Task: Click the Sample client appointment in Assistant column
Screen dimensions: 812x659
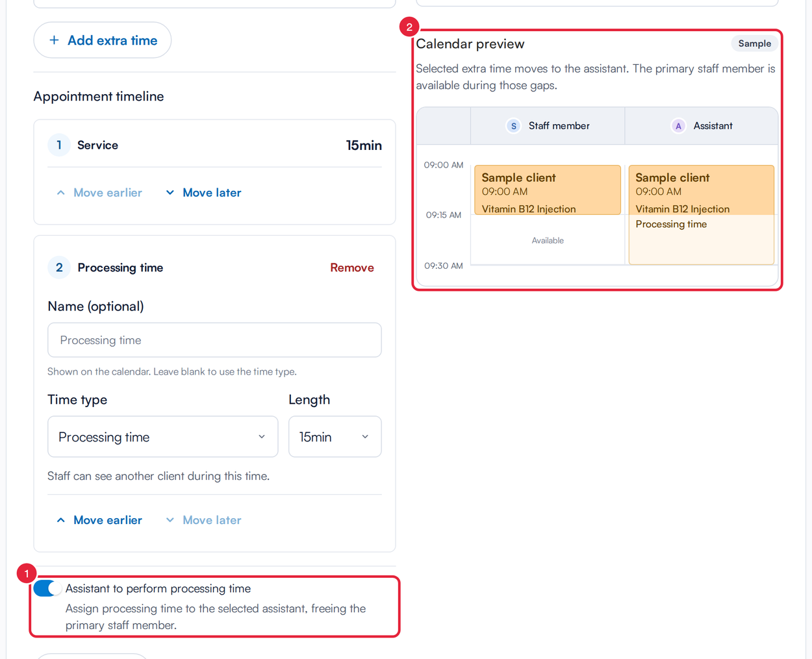Action: point(702,190)
